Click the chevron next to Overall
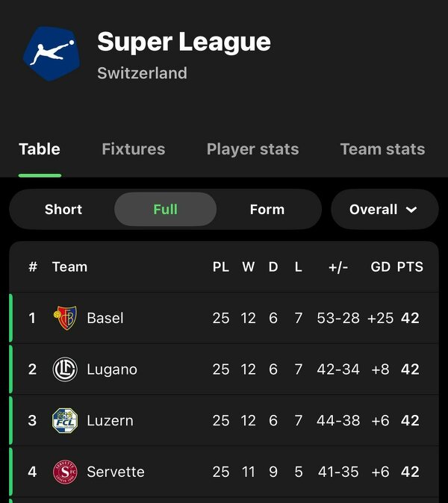 pyautogui.click(x=411, y=210)
